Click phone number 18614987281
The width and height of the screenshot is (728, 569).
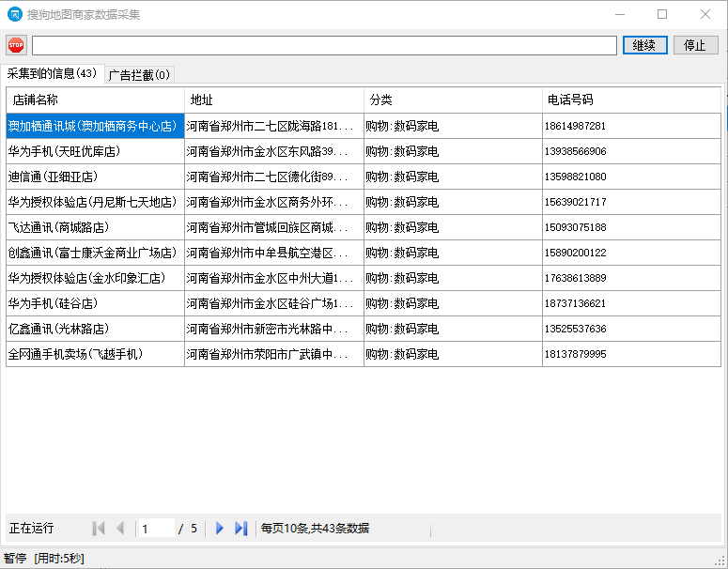click(575, 126)
